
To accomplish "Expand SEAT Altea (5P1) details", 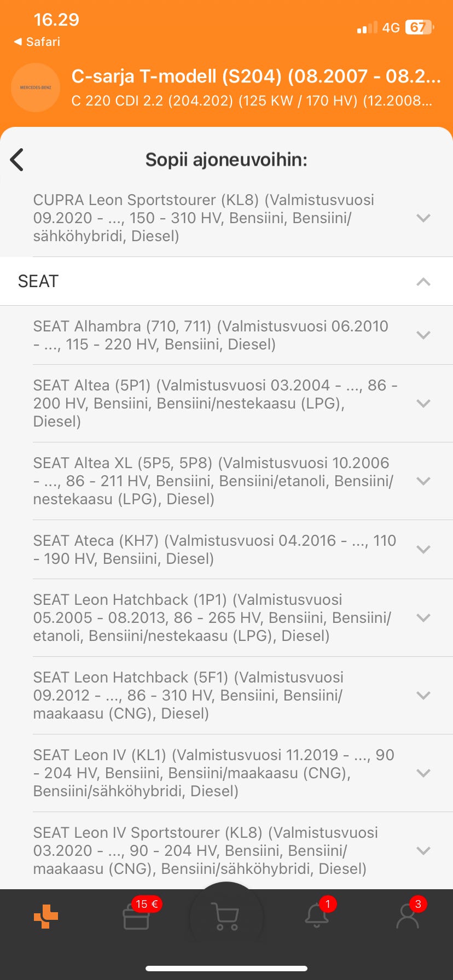I will (x=423, y=404).
